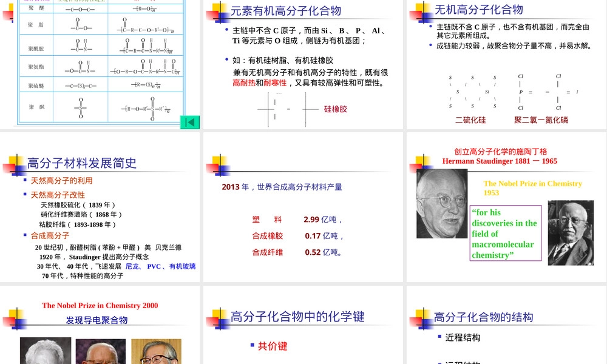Click the 合成高分子 bullet

pyautogui.click(x=50, y=235)
